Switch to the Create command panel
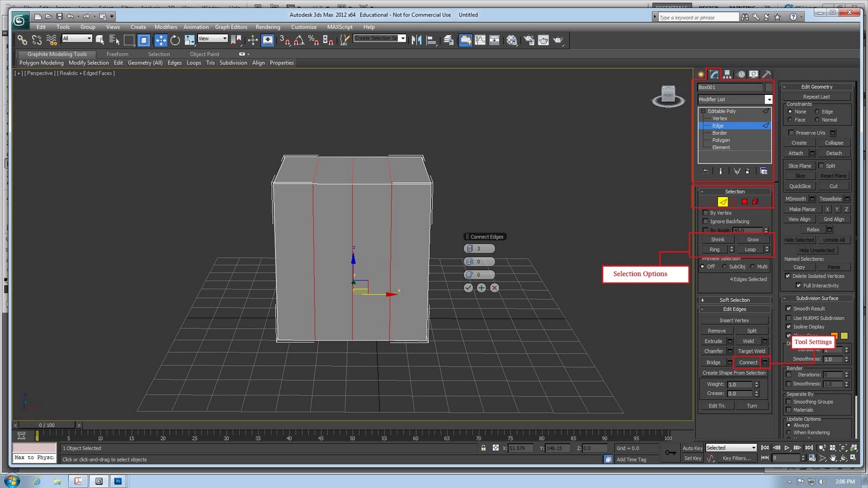 tap(701, 74)
